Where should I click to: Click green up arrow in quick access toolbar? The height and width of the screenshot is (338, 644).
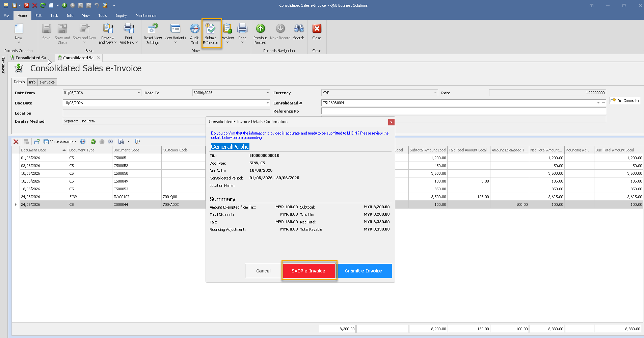[x=64, y=5]
